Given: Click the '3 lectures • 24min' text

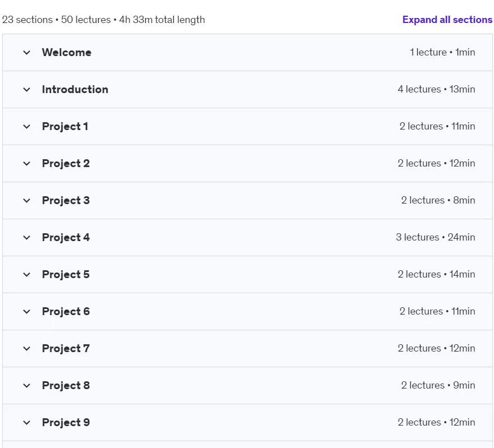Looking at the screenshot, I should pyautogui.click(x=435, y=237).
